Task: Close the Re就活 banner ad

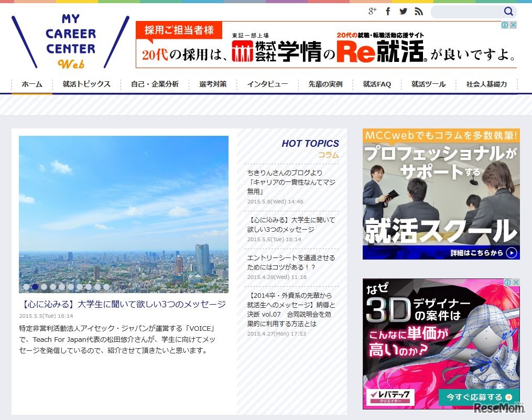Action: point(513,24)
